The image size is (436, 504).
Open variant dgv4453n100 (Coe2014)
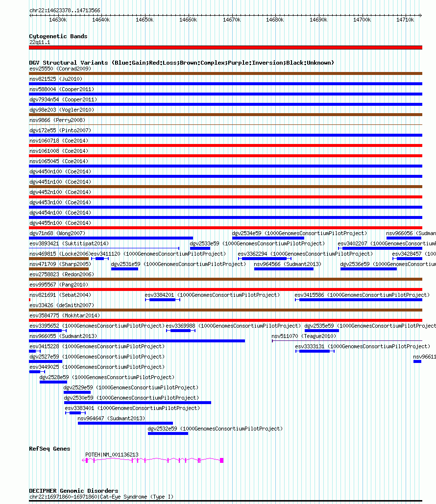(x=60, y=202)
